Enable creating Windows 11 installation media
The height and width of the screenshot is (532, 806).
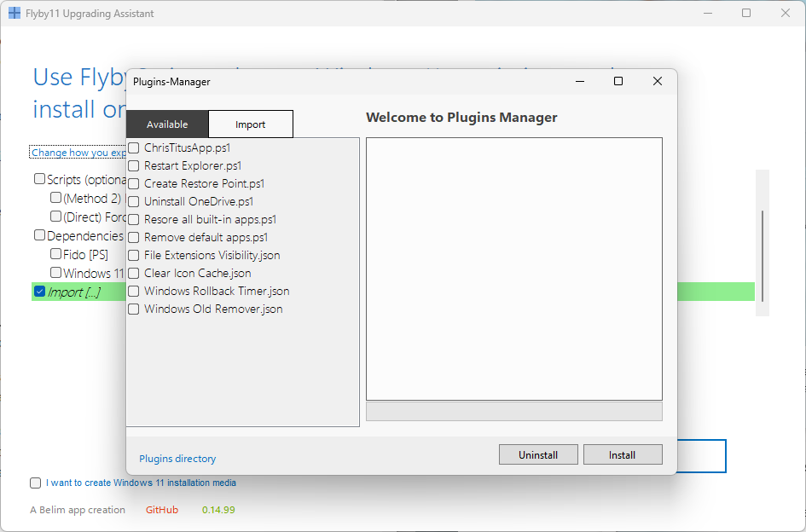coord(35,483)
